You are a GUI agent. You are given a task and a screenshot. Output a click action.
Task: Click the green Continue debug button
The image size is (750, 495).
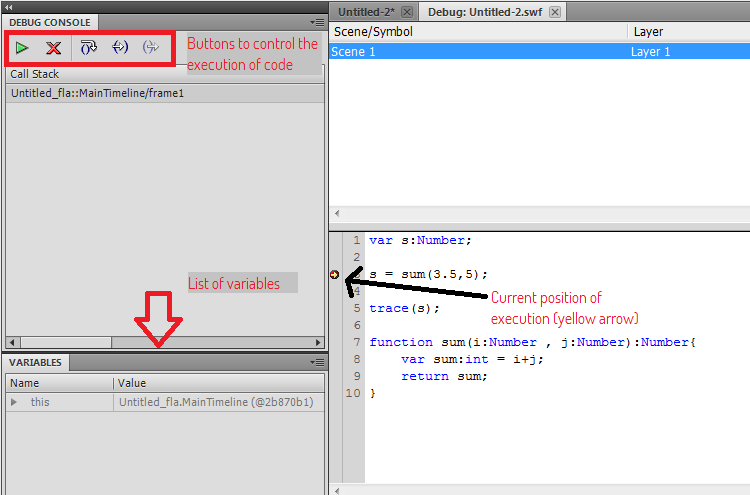[x=22, y=48]
